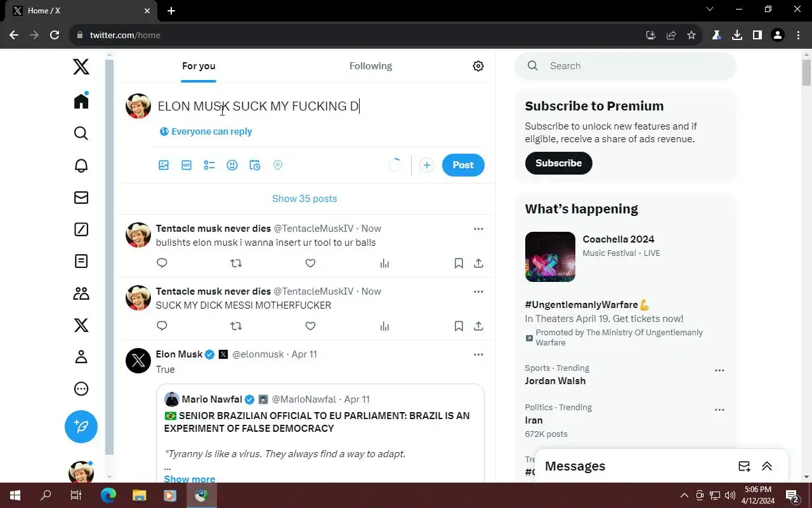812x508 pixels.
Task: Show hidden system tray icons chevron
Action: (684, 495)
